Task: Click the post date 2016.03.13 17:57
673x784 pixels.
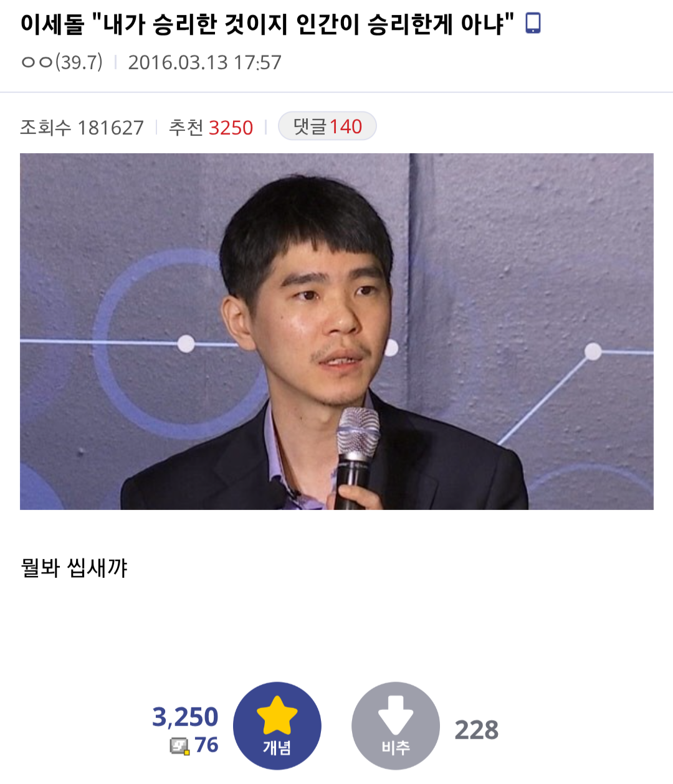Action: (x=204, y=62)
